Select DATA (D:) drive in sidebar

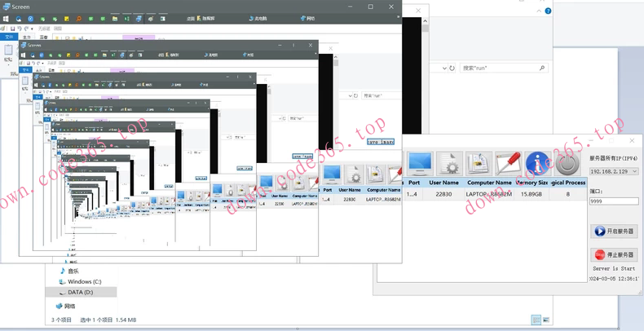coord(80,292)
